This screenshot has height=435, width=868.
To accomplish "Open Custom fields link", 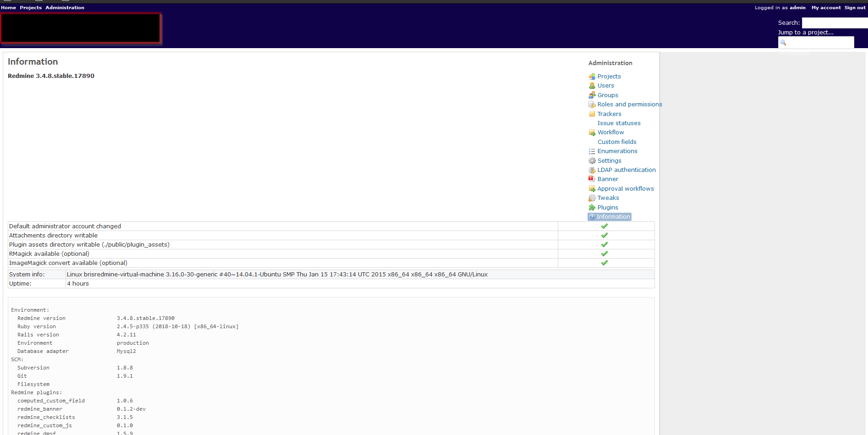I will point(617,142).
